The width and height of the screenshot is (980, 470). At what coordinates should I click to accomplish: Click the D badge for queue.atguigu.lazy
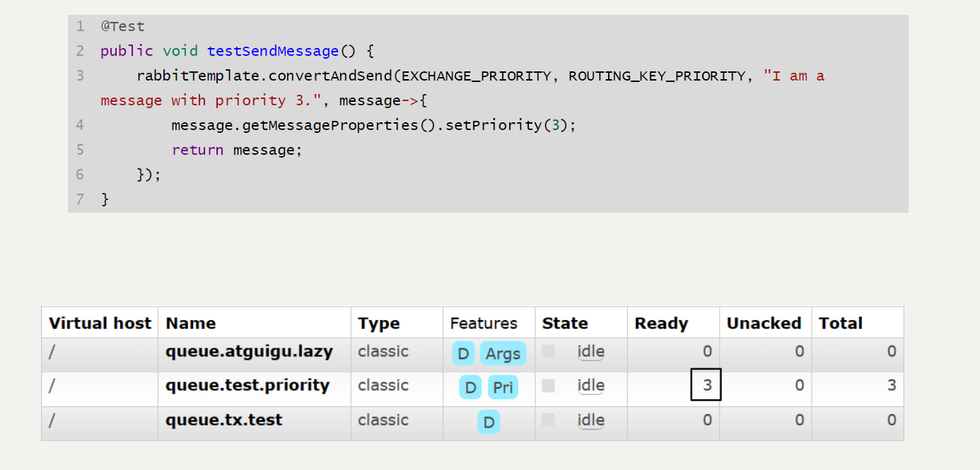coord(463,353)
